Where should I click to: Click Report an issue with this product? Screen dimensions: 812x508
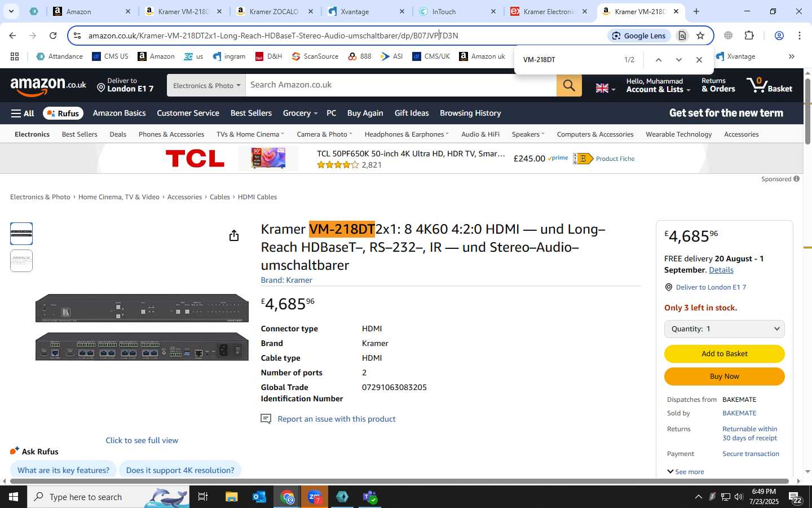(337, 419)
